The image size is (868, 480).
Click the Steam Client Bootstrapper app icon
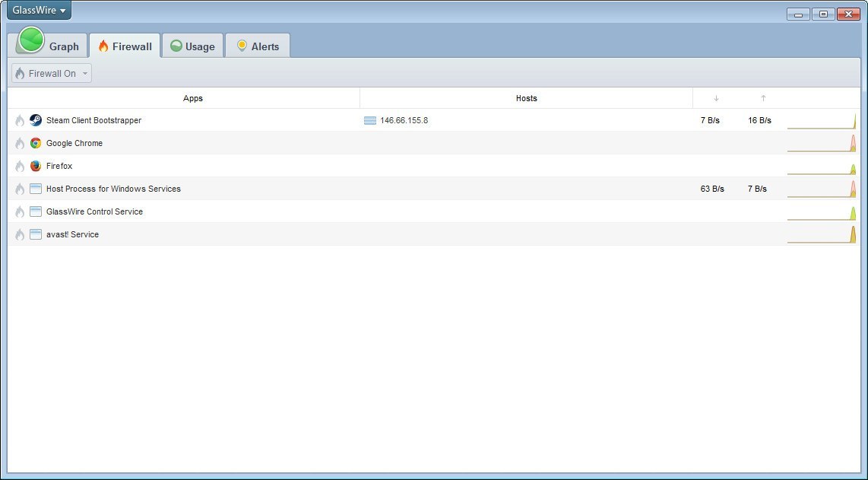tap(35, 120)
